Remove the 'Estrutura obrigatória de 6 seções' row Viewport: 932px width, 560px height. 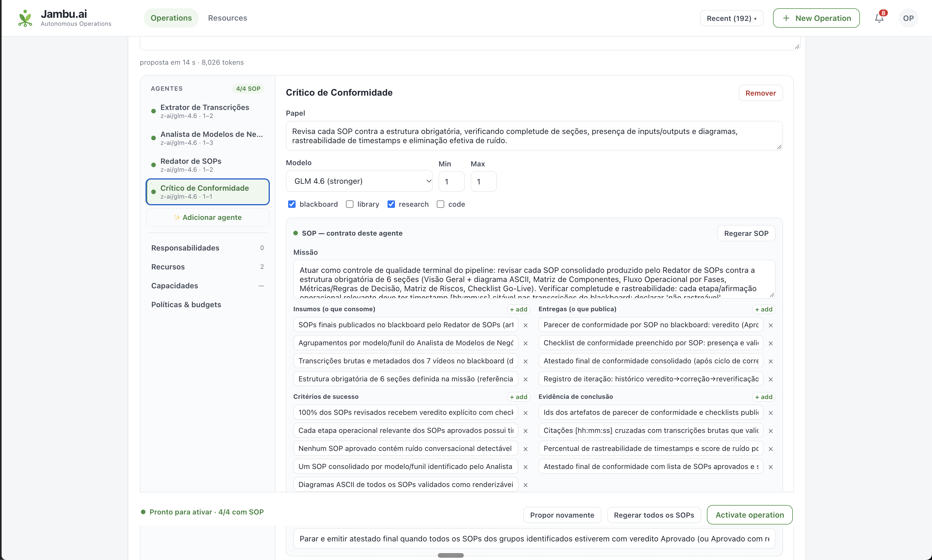click(x=526, y=380)
